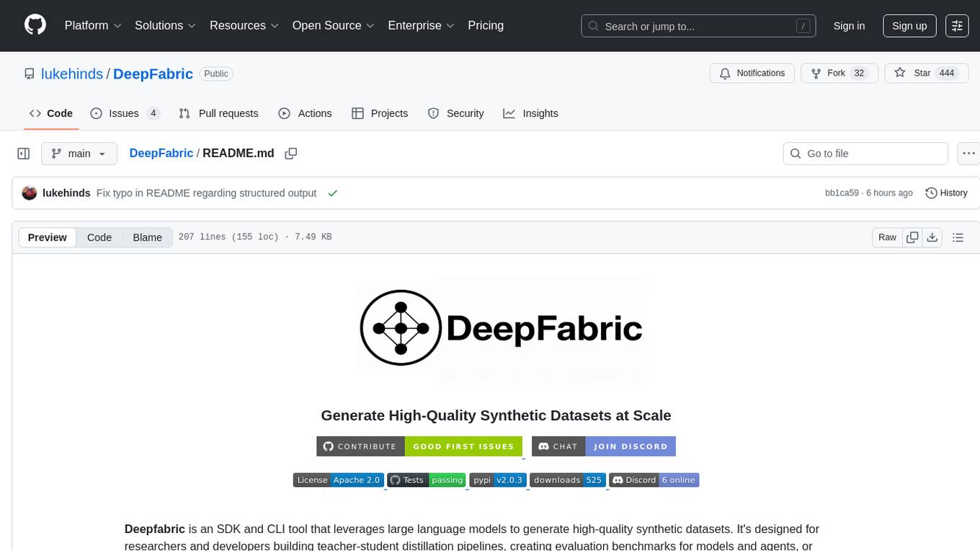Open the Open Source dropdown

[x=334, y=25]
